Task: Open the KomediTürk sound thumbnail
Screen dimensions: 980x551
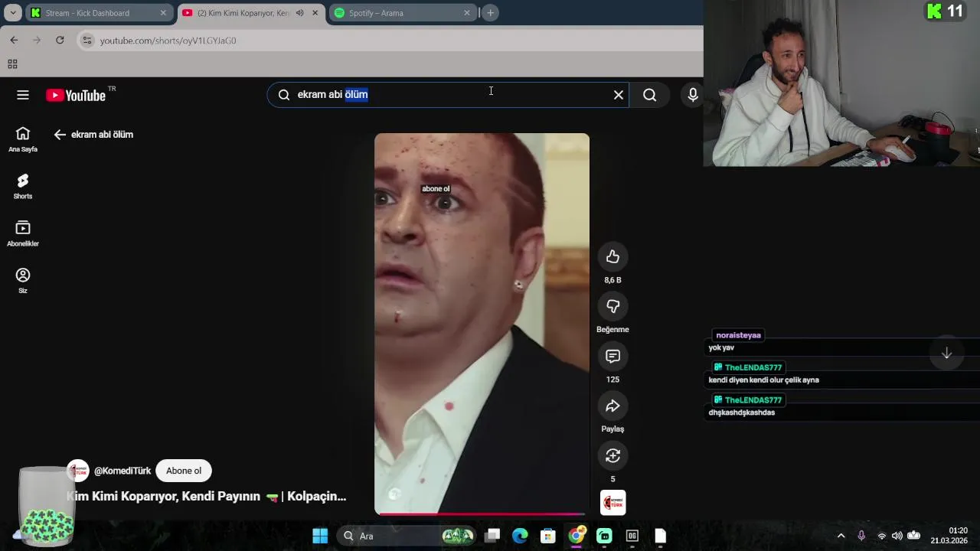Action: 612,503
